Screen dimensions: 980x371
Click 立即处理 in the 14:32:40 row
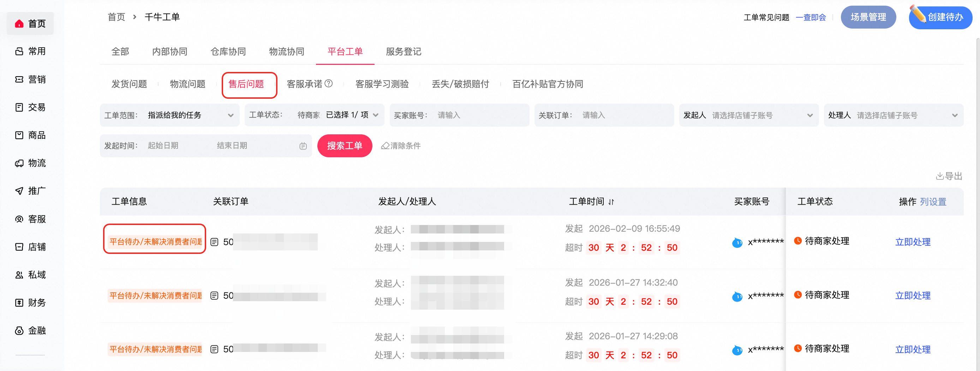click(x=913, y=296)
